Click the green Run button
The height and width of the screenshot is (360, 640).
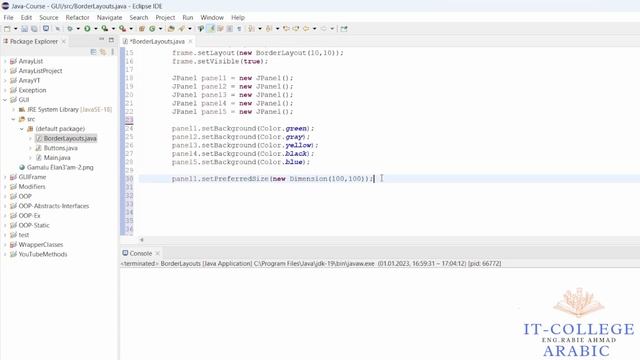coord(87,29)
